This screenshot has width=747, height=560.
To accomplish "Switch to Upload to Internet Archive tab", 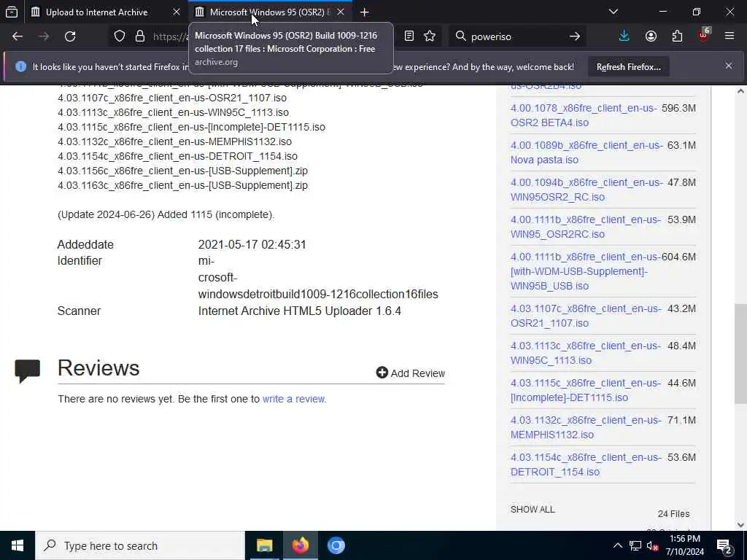I will click(97, 12).
